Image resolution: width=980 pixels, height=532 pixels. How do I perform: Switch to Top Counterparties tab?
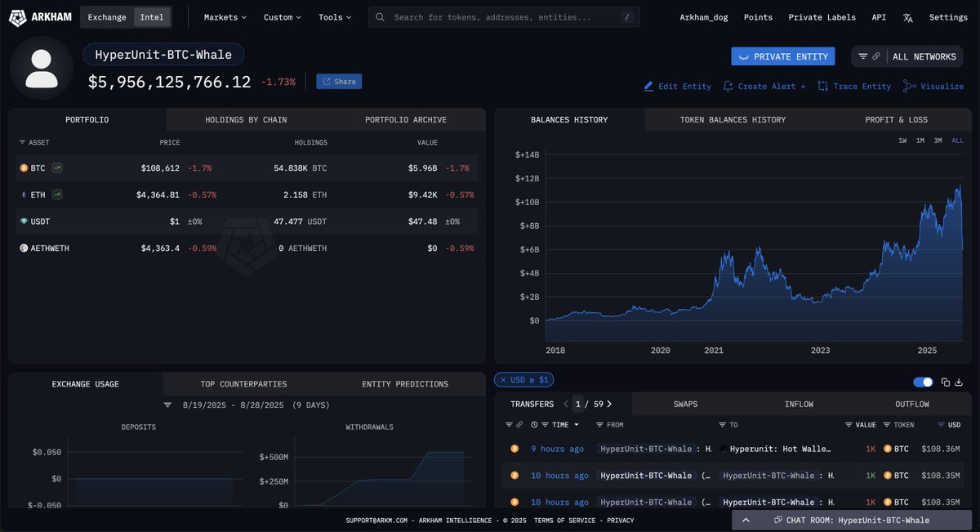click(x=243, y=384)
